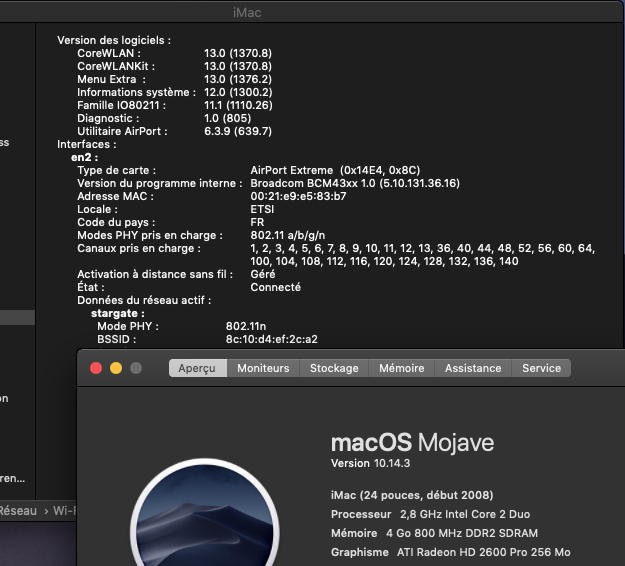This screenshot has width=625, height=566.
Task: Click the state value Connecté
Action: [x=275, y=287]
